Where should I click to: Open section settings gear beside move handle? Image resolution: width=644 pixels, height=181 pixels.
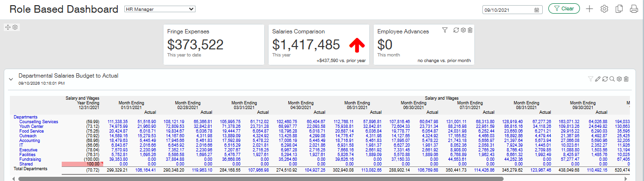click(15, 27)
